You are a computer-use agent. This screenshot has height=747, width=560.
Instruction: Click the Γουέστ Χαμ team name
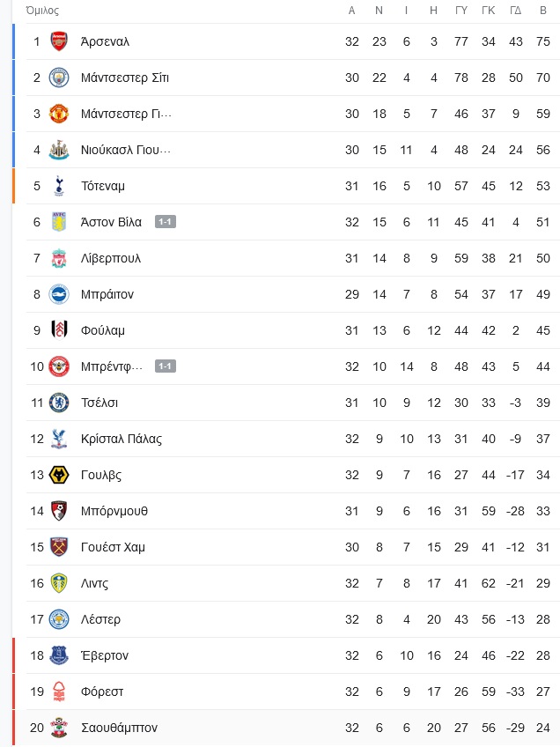click(x=113, y=547)
